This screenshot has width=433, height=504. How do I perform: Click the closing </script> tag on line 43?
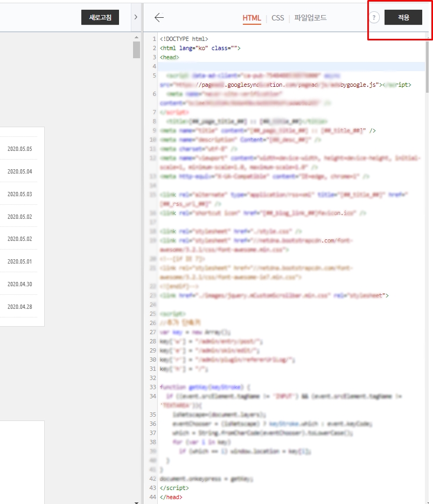[174, 488]
